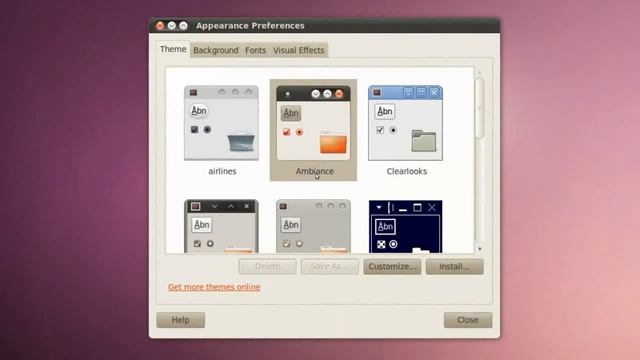The width and height of the screenshot is (640, 360).
Task: Click the Abn sample in Clearlooks preview
Action: (384, 111)
